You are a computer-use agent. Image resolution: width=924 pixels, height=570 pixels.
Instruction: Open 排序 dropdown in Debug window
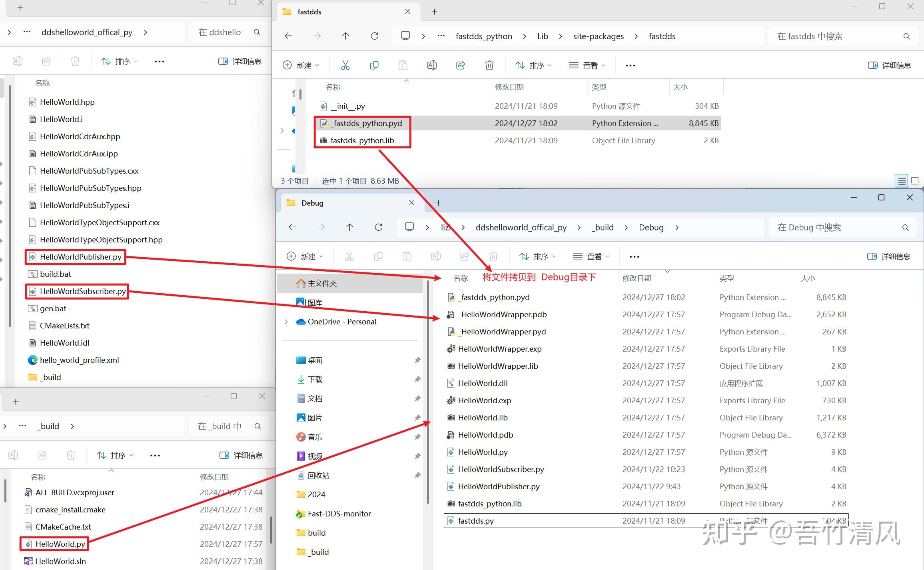coord(537,256)
